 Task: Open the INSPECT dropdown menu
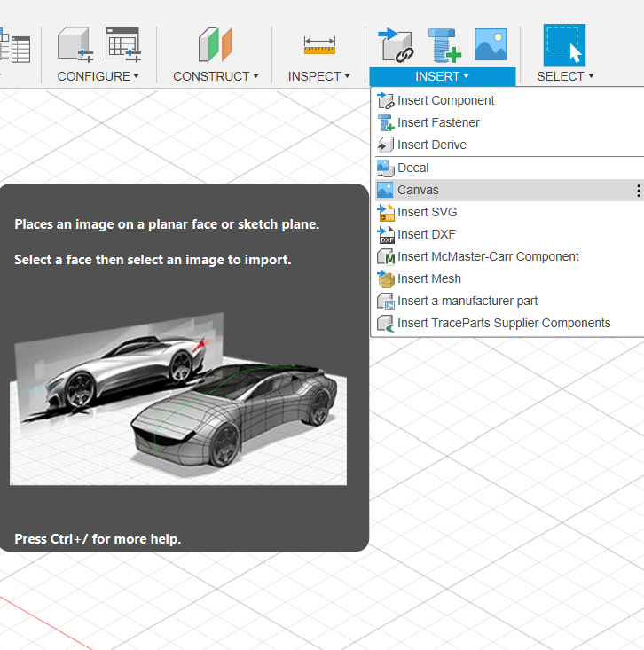tap(318, 76)
